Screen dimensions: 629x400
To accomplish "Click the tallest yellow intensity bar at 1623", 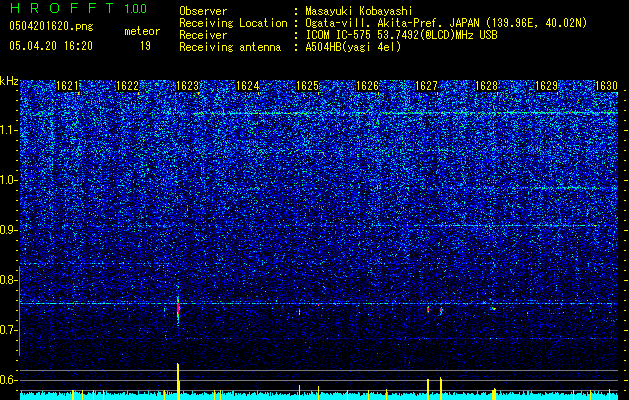I will point(178,381).
